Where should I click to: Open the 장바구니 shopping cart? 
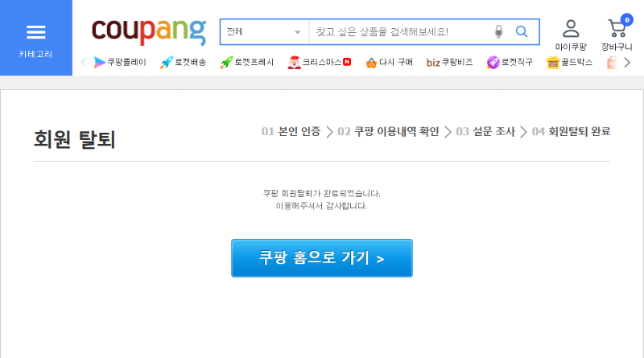point(617,35)
